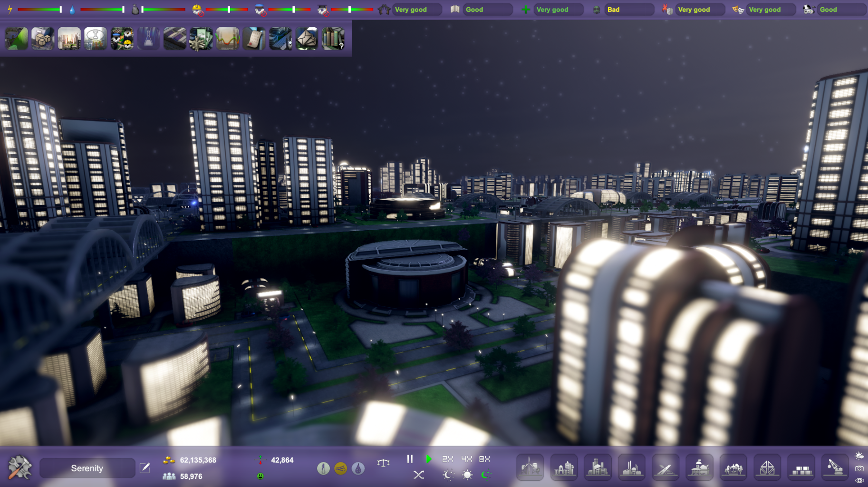This screenshot has width=868, height=487.
Task: Click the income balance value 42,864
Action: click(x=282, y=460)
